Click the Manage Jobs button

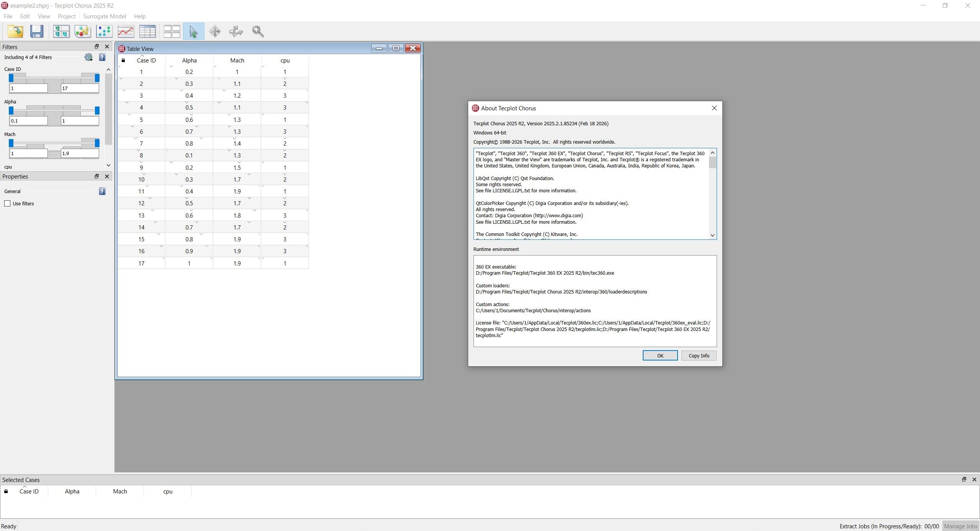960,526
